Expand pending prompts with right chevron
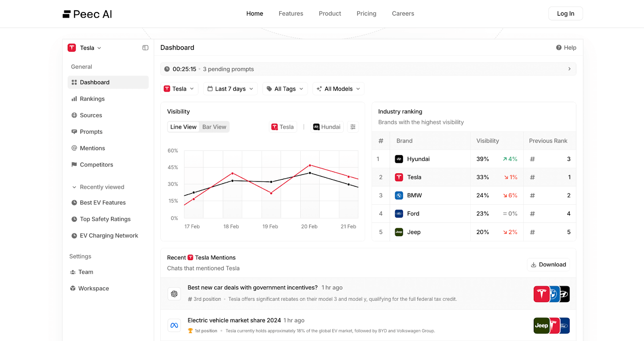 569,69
